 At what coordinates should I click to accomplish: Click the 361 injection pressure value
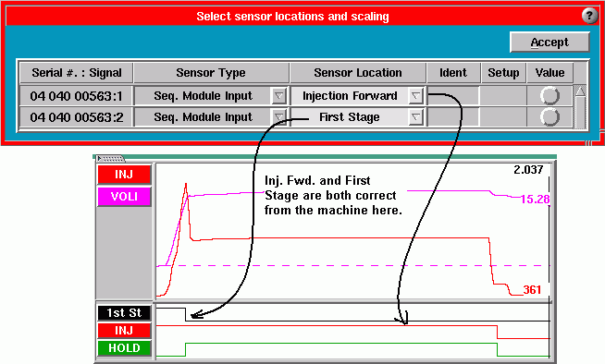pos(532,290)
